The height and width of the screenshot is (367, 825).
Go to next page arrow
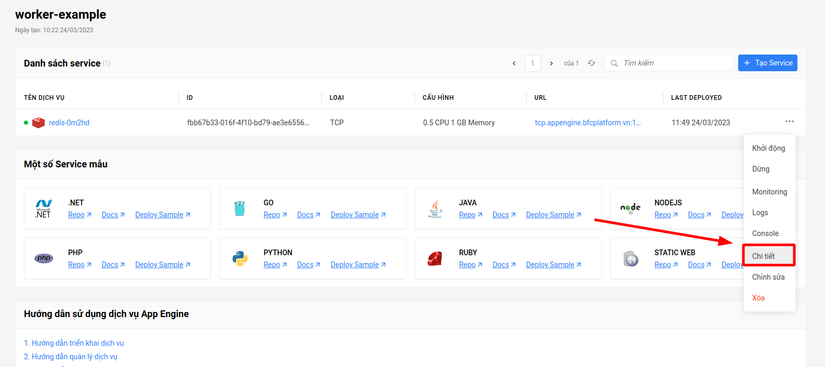(551, 63)
